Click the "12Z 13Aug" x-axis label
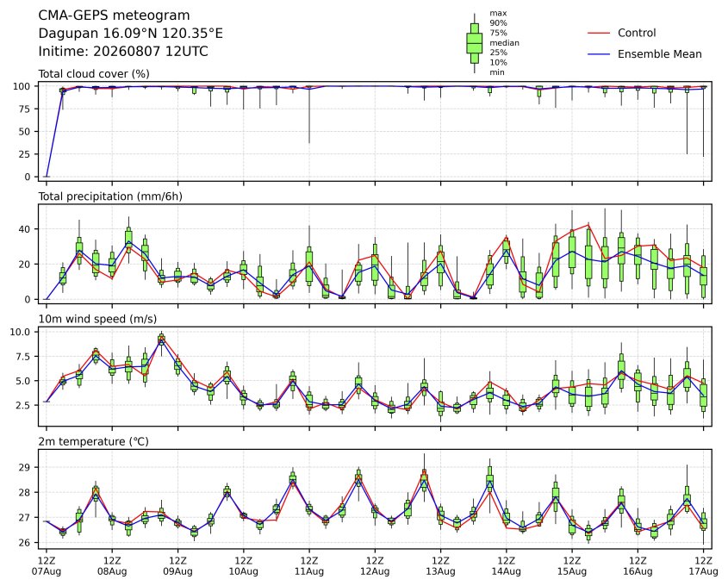 (440, 566)
